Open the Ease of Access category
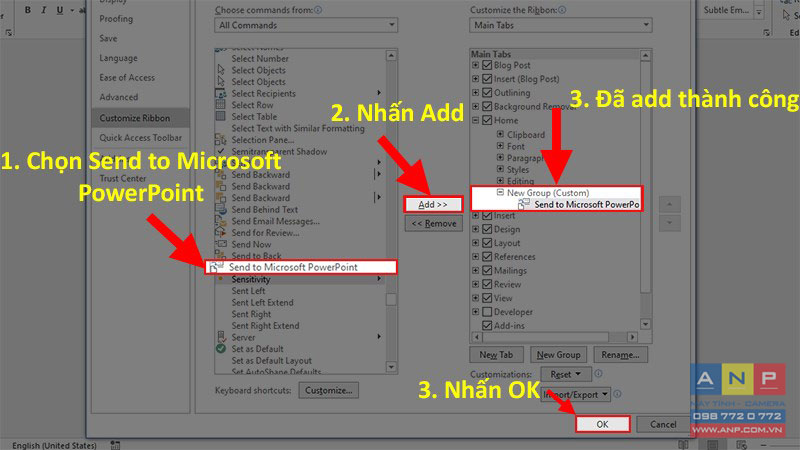This screenshot has height=450, width=800. coord(127,78)
